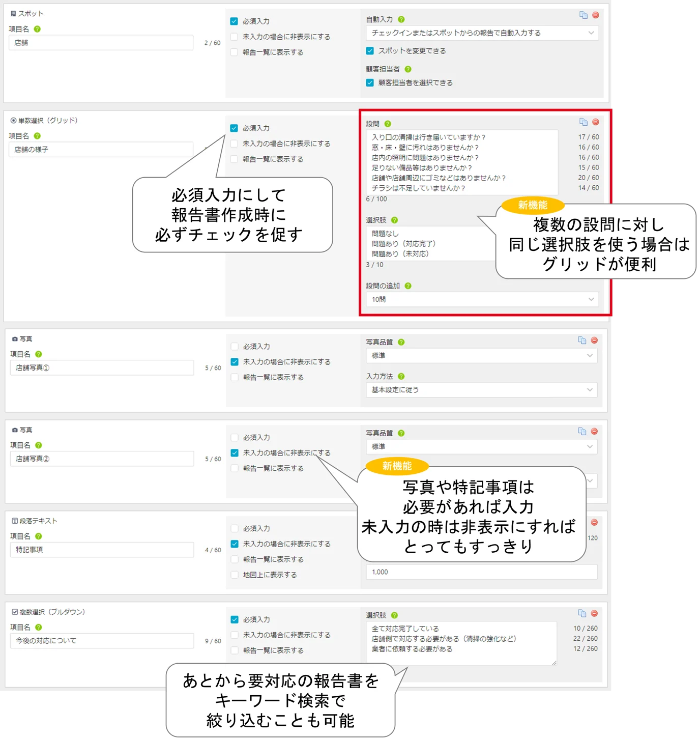The width and height of the screenshot is (700, 739).
Task: Enable 報告一覧に表示する for 店舗の様子
Action: coord(234,159)
